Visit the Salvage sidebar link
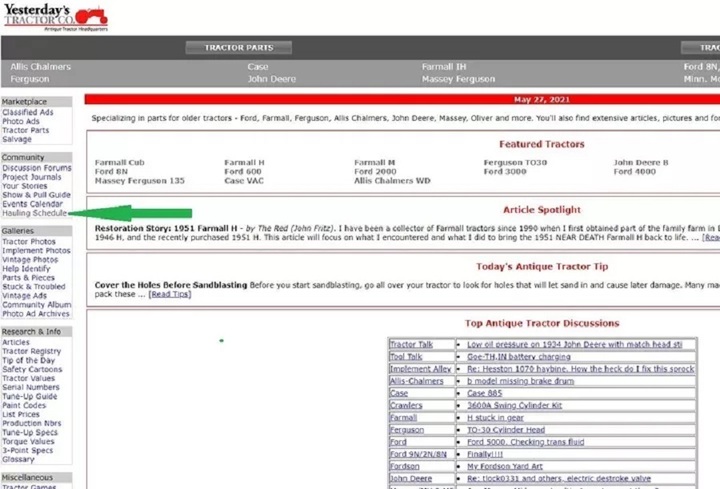The width and height of the screenshot is (720, 489). [17, 139]
